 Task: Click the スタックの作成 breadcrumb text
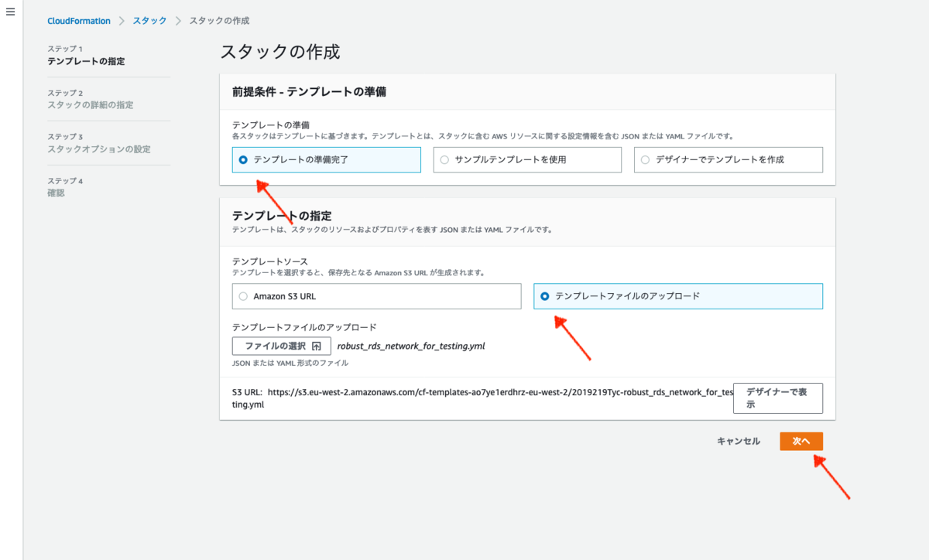[220, 21]
